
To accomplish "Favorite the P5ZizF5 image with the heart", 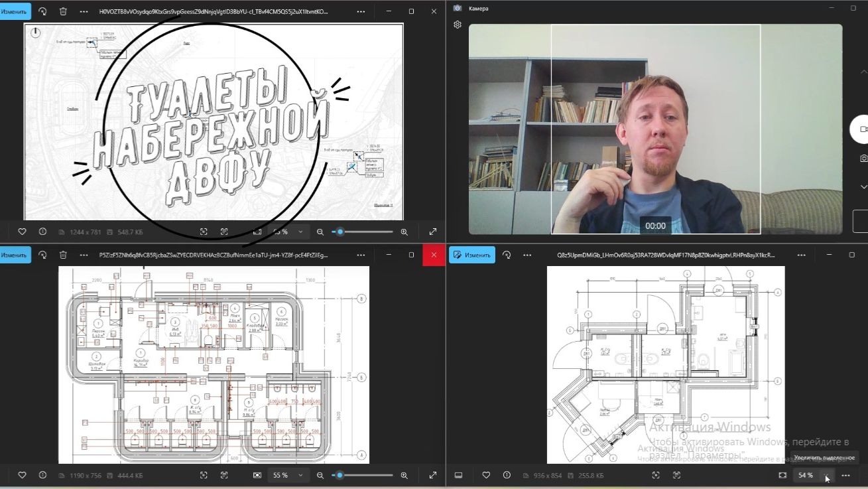I will (22, 475).
